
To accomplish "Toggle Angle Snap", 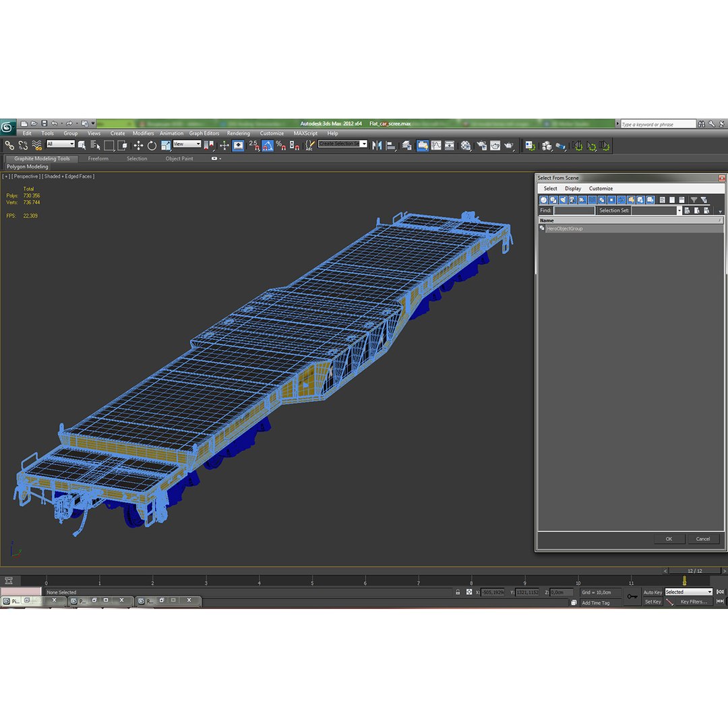I will 268,146.
